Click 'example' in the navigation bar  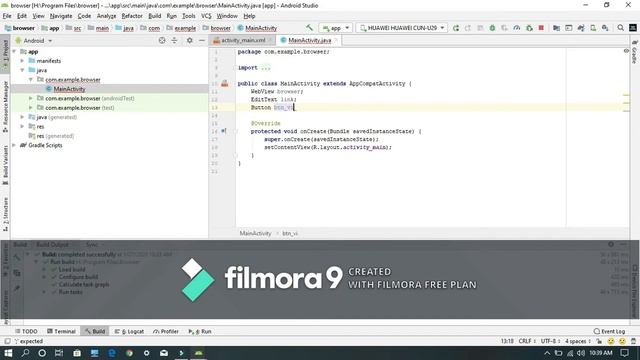click(x=185, y=28)
